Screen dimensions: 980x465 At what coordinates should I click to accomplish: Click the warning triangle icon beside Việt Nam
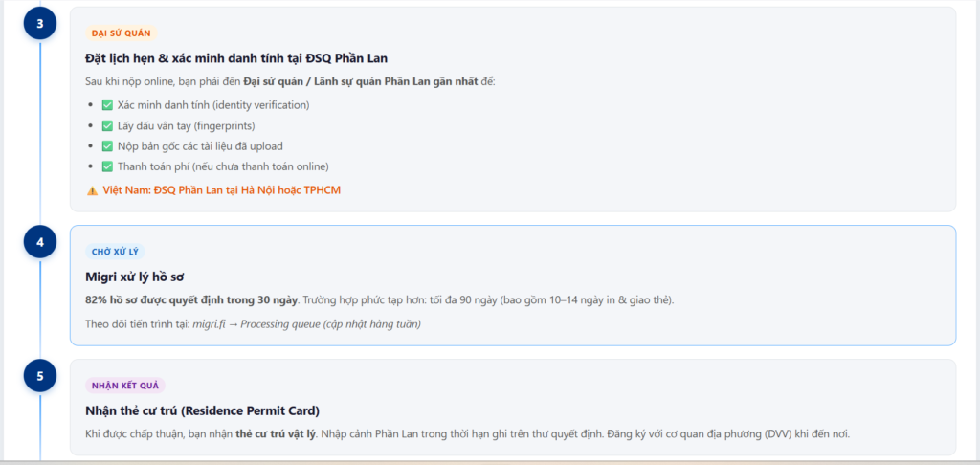[93, 190]
